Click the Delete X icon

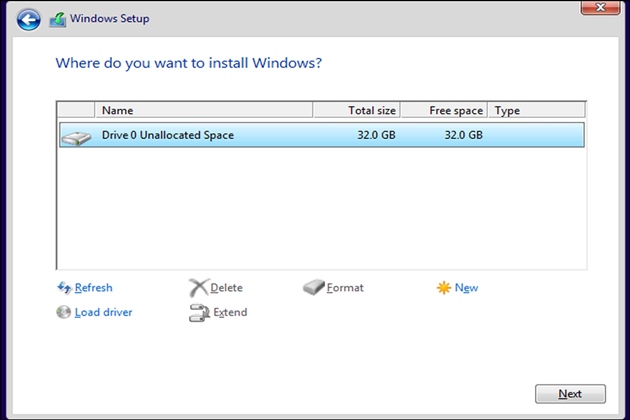coord(198,288)
